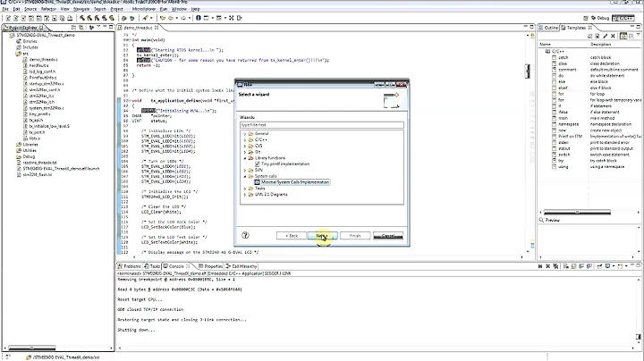Select the Debug folder in Project Explorer
644x361 pixels.
(29, 156)
